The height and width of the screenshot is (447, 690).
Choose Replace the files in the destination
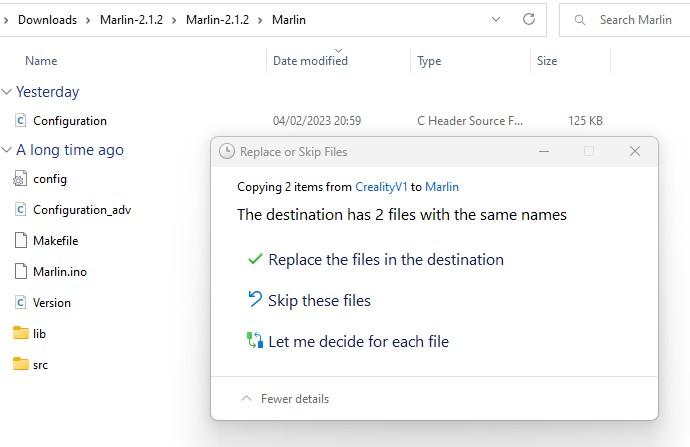tap(385, 260)
